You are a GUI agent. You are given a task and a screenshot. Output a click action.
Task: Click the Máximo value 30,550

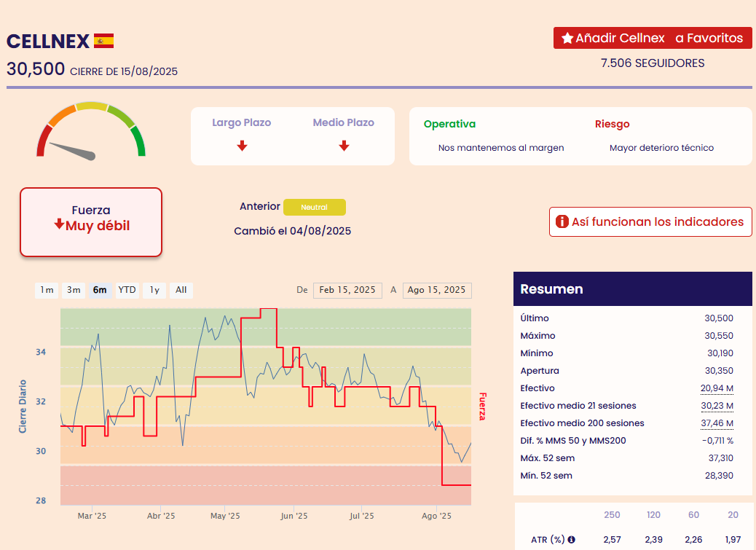[718, 336]
